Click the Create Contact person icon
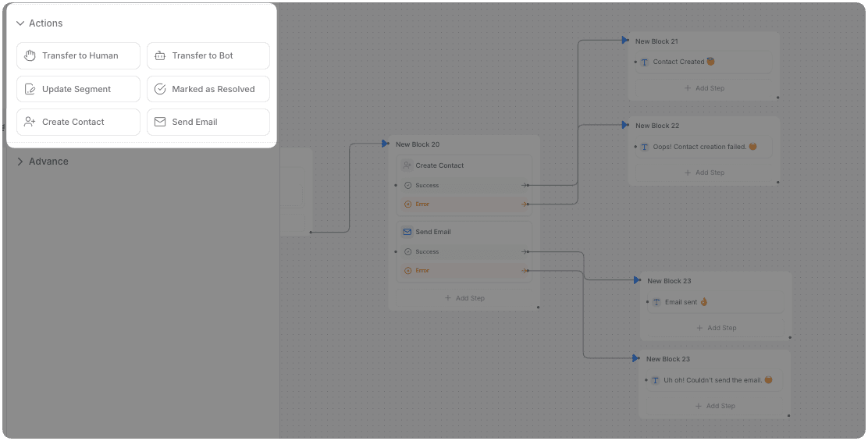This screenshot has height=441, width=868. [30, 123]
